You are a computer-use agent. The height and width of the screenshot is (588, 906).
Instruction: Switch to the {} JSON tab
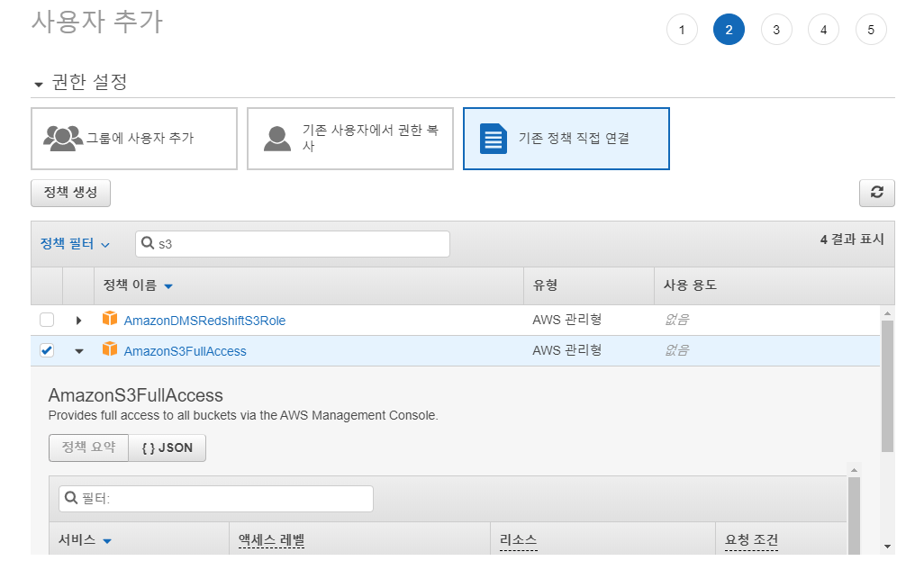point(167,448)
